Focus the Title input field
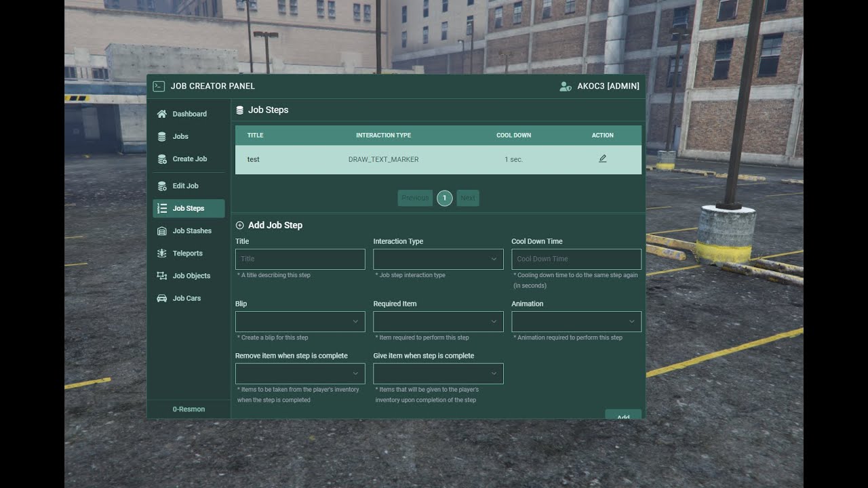Image resolution: width=868 pixels, height=488 pixels. click(x=300, y=259)
